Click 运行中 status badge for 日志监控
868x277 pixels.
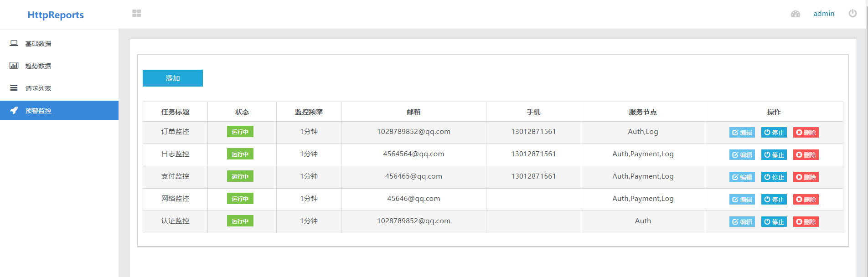click(x=240, y=154)
